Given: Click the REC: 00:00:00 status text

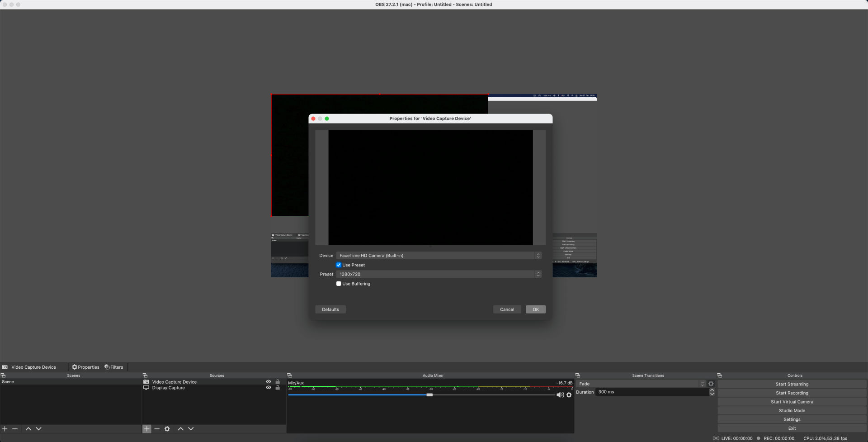Looking at the screenshot, I should pos(779,438).
